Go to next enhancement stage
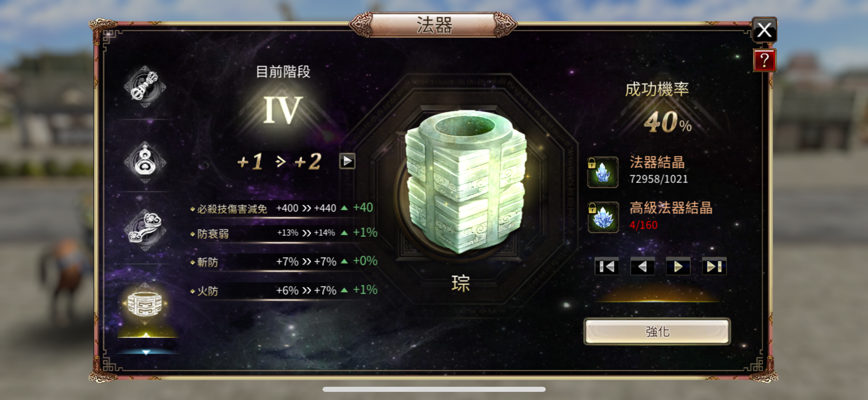 678,266
